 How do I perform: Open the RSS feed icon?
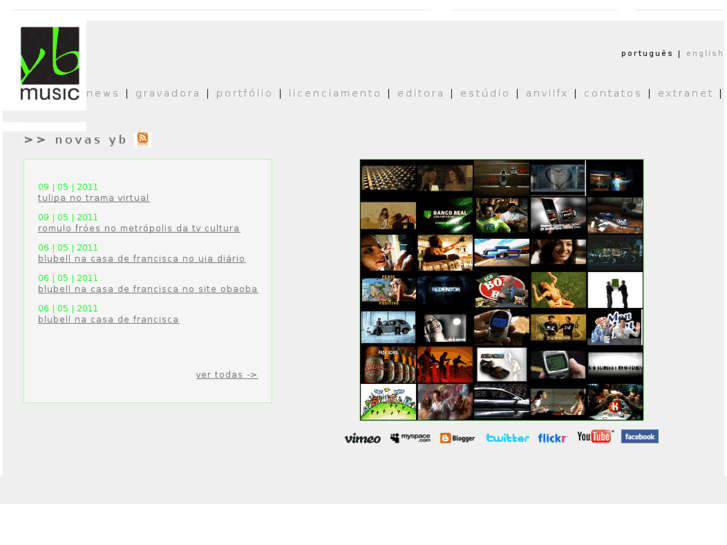click(143, 139)
